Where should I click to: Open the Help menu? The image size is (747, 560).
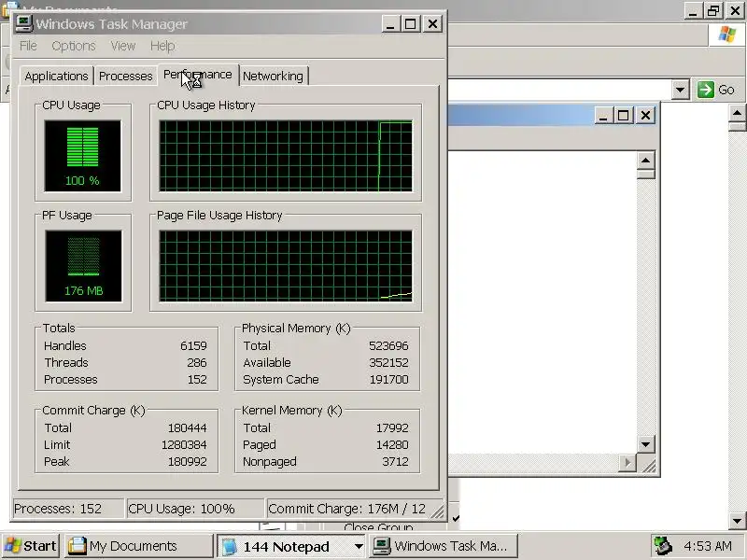coord(162,46)
